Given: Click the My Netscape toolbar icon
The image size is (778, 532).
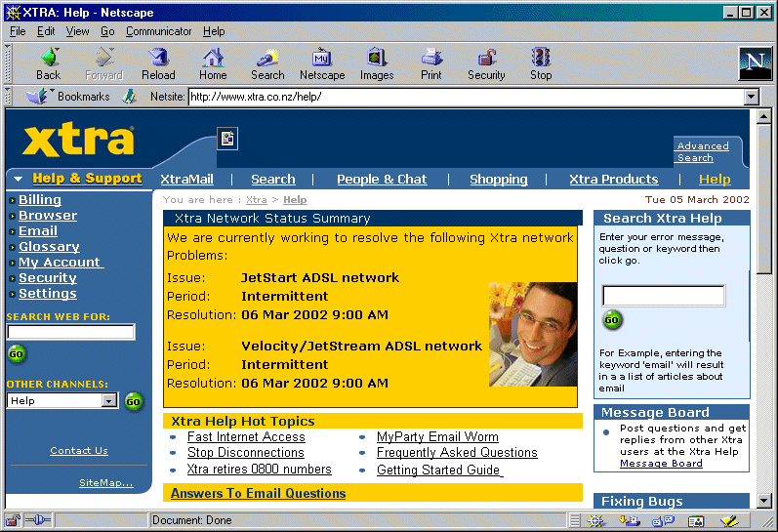Looking at the screenshot, I should [322, 62].
